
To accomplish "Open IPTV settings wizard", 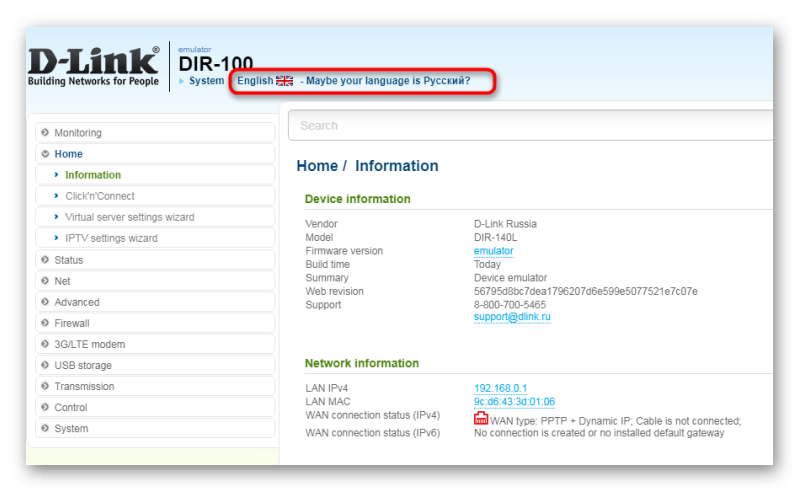I will [155, 238].
